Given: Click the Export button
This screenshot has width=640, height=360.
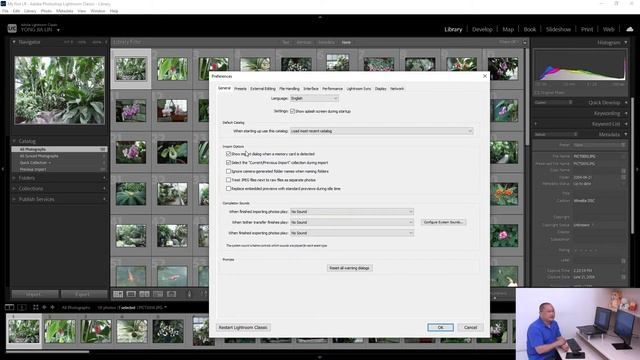Looking at the screenshot, I should (x=84, y=294).
